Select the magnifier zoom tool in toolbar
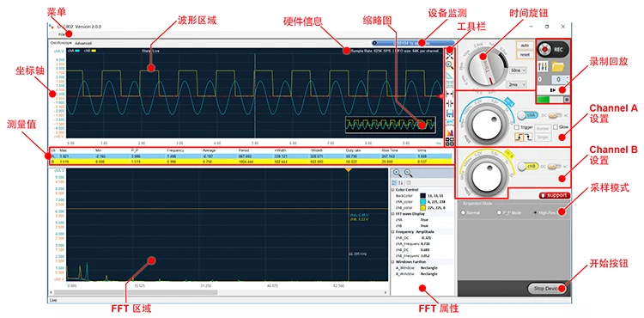The height and width of the screenshot is (318, 644). (x=449, y=64)
